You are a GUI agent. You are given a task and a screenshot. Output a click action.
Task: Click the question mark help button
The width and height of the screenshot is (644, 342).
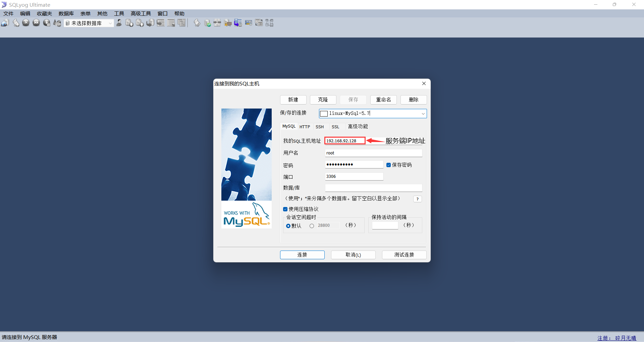tap(418, 199)
